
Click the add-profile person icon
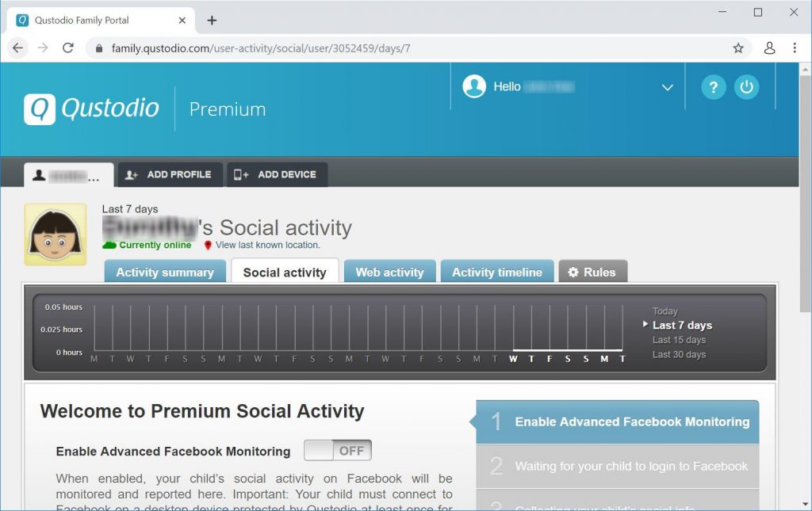(131, 175)
